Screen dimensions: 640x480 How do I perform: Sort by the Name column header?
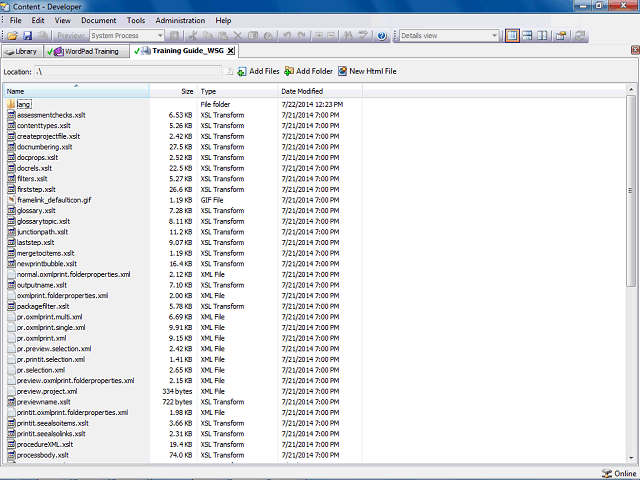click(77, 91)
